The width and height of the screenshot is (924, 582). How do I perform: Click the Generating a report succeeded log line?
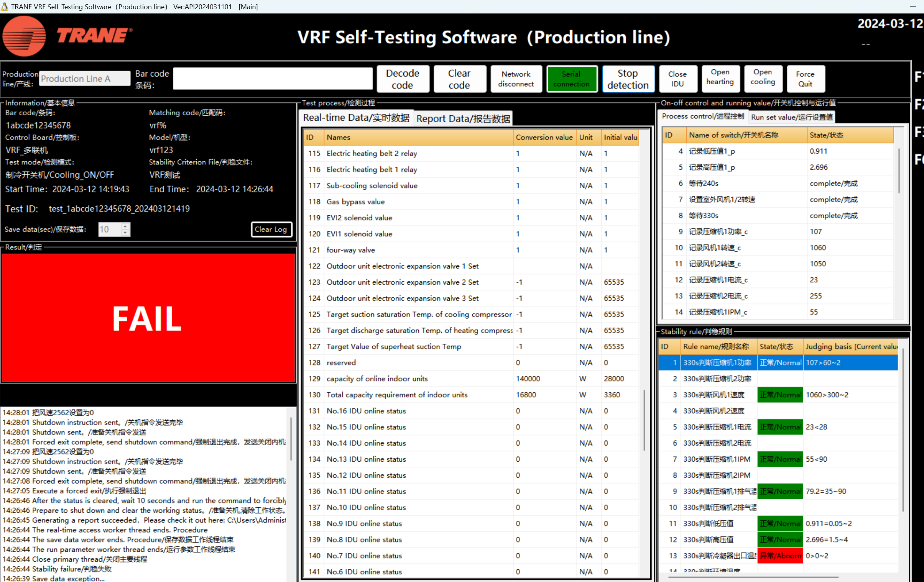point(144,520)
